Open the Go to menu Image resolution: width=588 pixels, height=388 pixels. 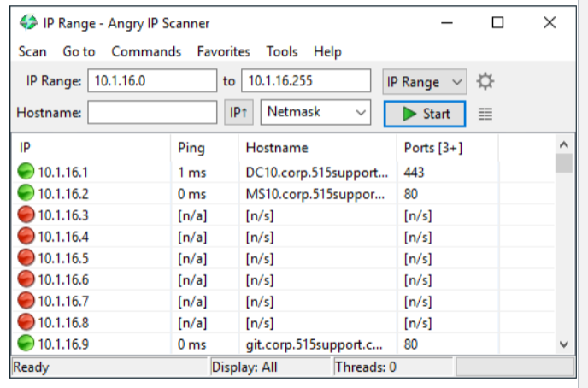tap(79, 51)
